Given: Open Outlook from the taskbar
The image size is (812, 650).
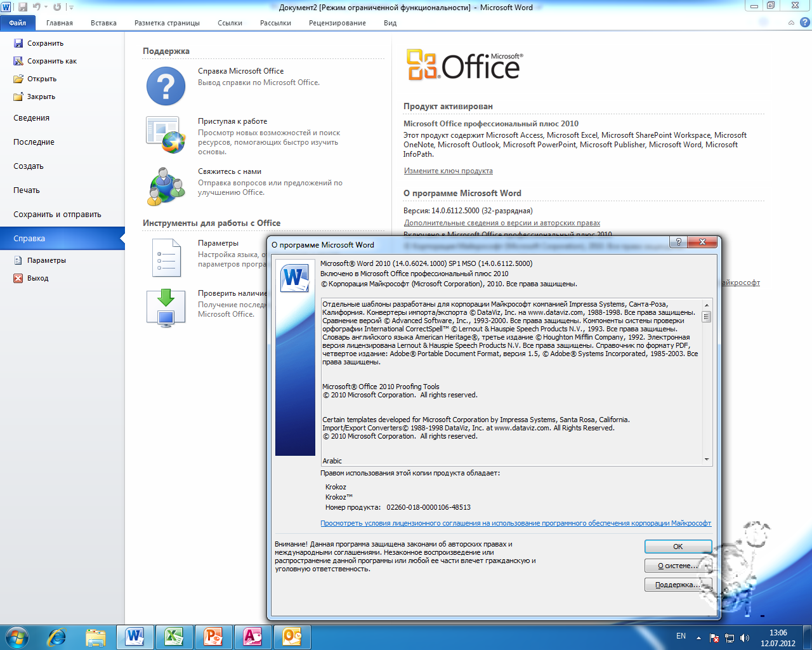Looking at the screenshot, I should pyautogui.click(x=292, y=636).
